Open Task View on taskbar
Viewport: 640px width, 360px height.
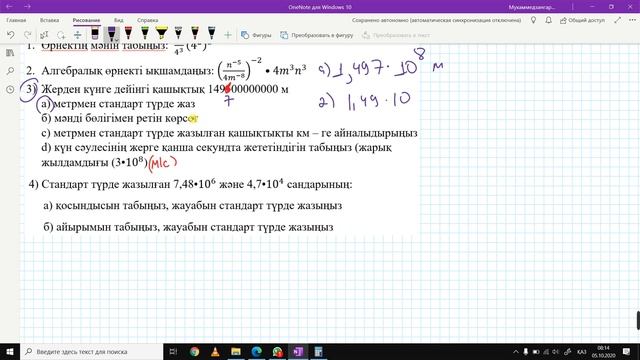tap(173, 351)
